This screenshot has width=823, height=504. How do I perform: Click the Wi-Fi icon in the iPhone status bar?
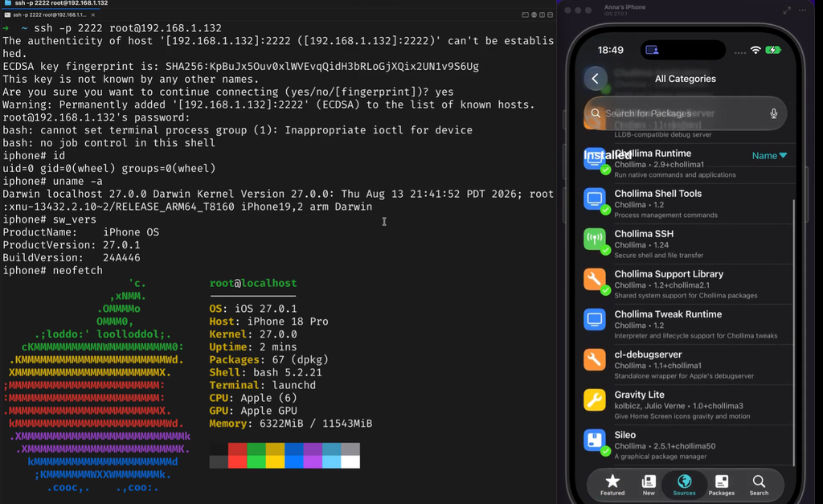[755, 51]
